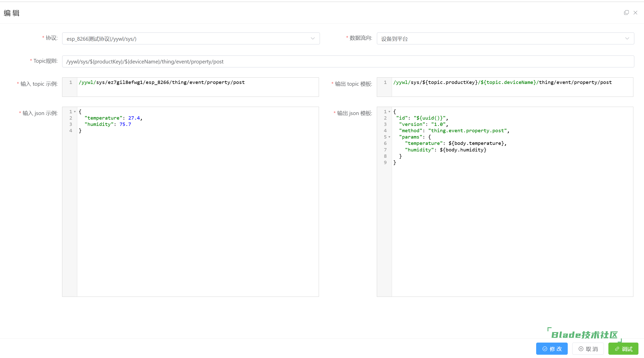This screenshot has height=358, width=644.
Task: Click the fullscreen icon in dialog header
Action: pyautogui.click(x=626, y=13)
